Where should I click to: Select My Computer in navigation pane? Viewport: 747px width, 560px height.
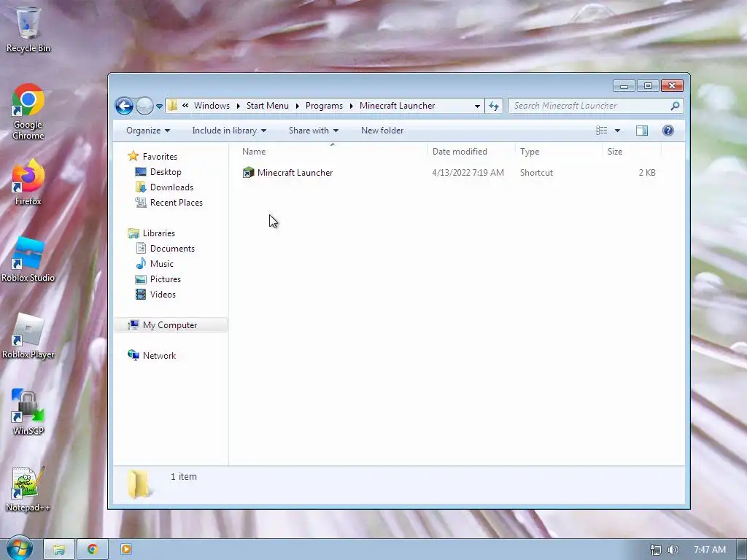pyautogui.click(x=169, y=325)
